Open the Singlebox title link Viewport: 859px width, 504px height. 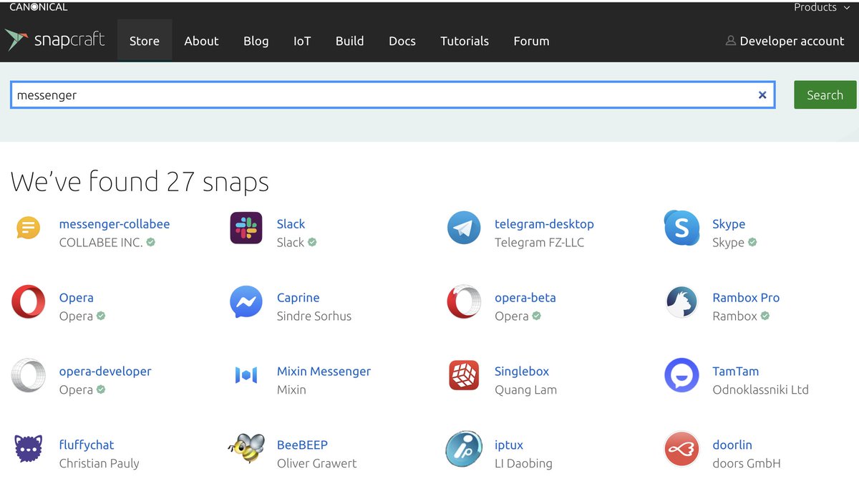click(x=522, y=372)
